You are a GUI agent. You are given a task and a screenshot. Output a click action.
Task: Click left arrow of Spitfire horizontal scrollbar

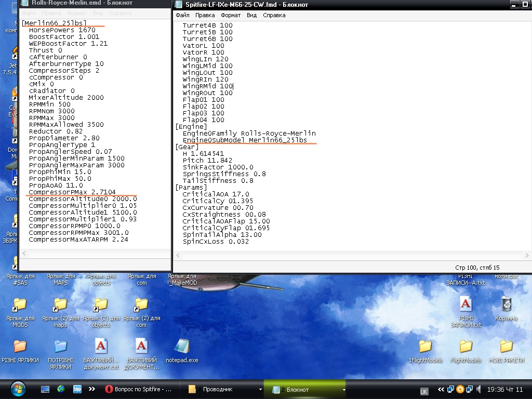(178, 255)
